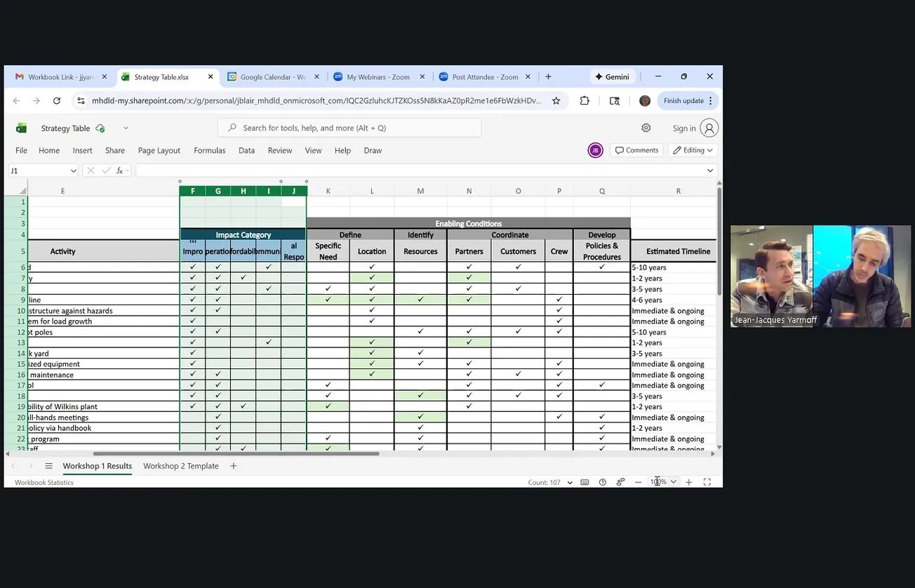Image resolution: width=915 pixels, height=588 pixels.
Task: Open the Comments pane button
Action: [x=636, y=150]
